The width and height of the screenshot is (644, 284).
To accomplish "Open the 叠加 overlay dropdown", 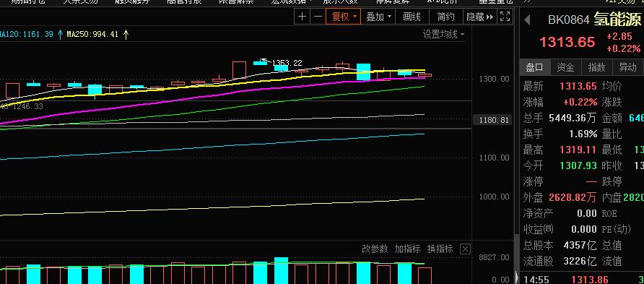I will coord(378,17).
